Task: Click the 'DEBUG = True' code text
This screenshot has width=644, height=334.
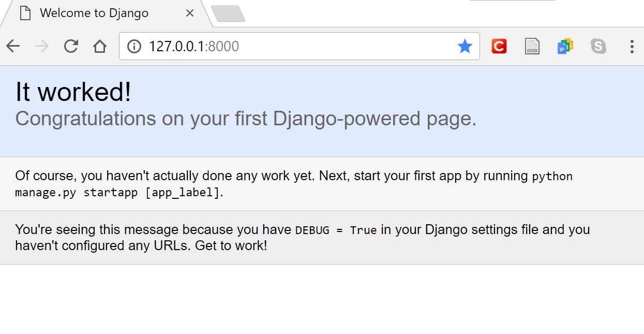Action: tap(336, 230)
